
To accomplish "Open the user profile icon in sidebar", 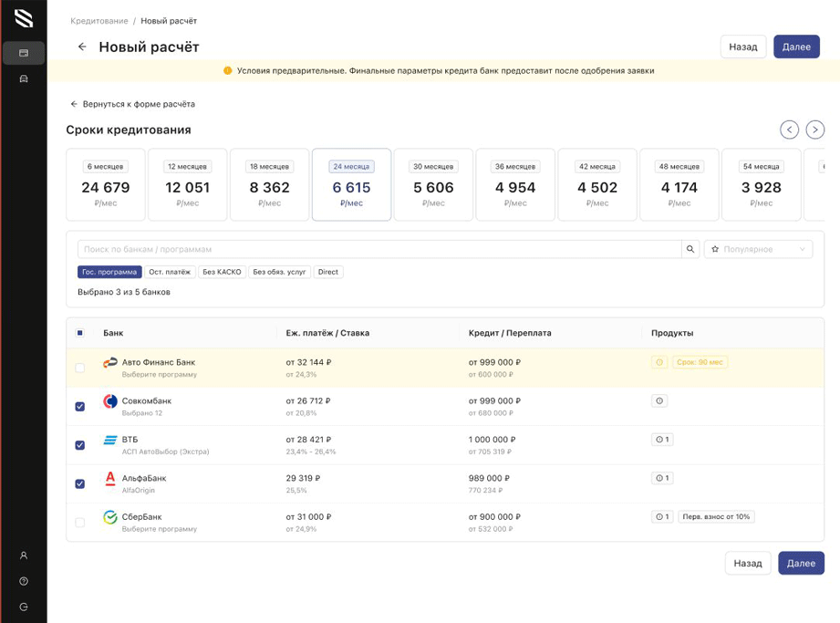I will 24,556.
